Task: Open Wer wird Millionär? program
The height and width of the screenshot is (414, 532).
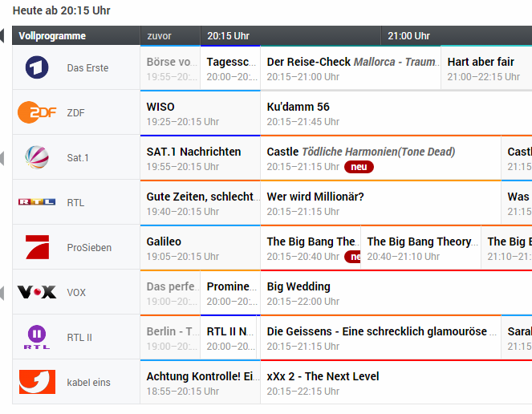Action: point(380,203)
